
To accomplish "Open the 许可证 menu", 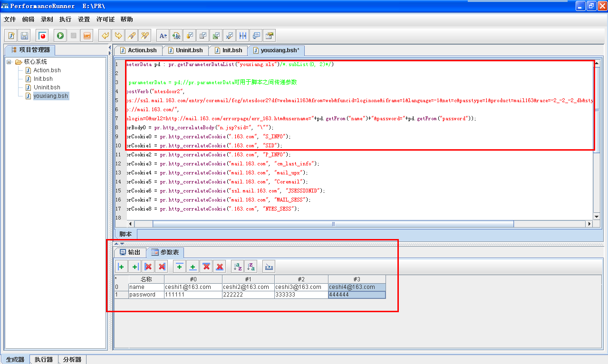I will click(x=105, y=19).
